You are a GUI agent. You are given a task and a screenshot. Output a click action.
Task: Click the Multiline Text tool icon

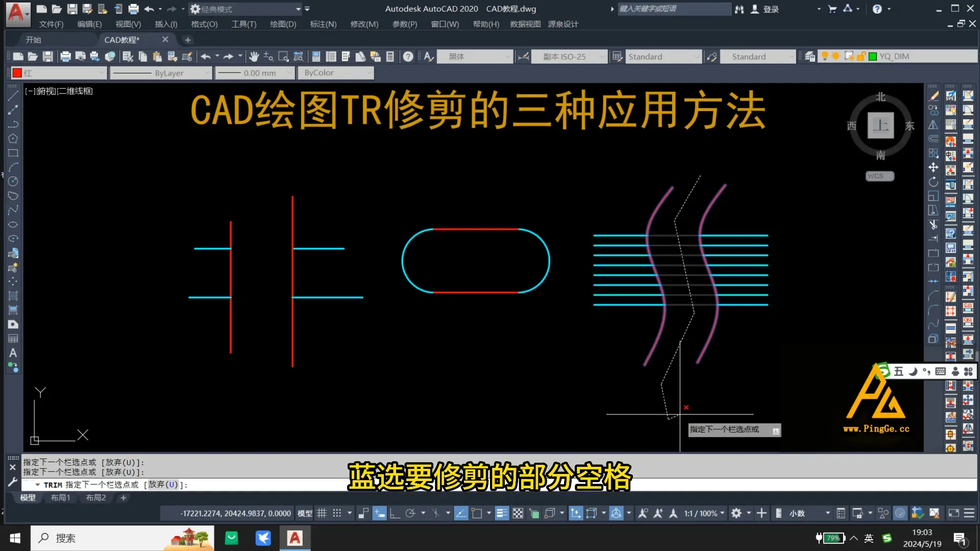pos(13,353)
